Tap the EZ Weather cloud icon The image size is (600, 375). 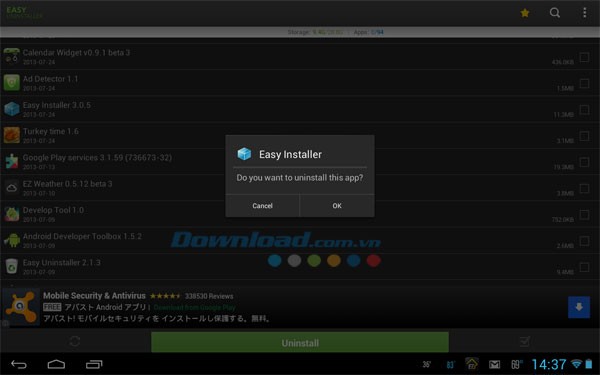point(12,188)
